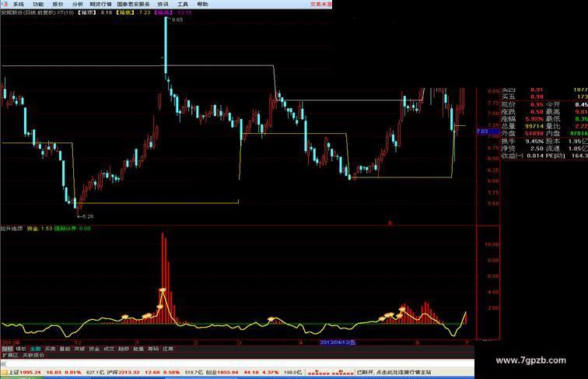Select the 指标 tab below the chart

(7, 349)
